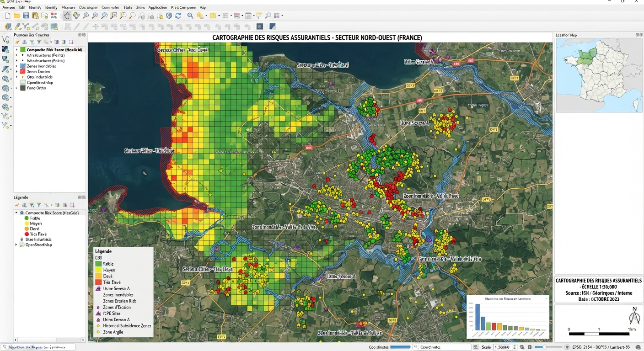Click the bar chart inset on the map
This screenshot has width=644, height=351.
(507, 316)
